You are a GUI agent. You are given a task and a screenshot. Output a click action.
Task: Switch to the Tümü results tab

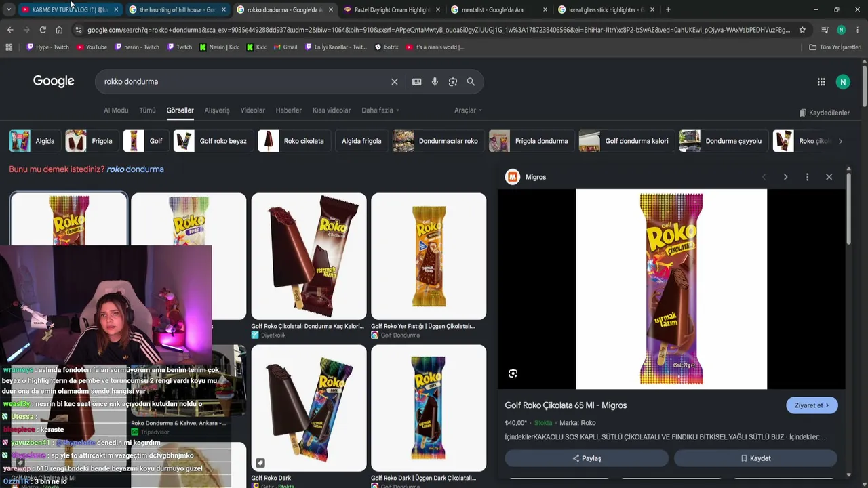pos(147,110)
